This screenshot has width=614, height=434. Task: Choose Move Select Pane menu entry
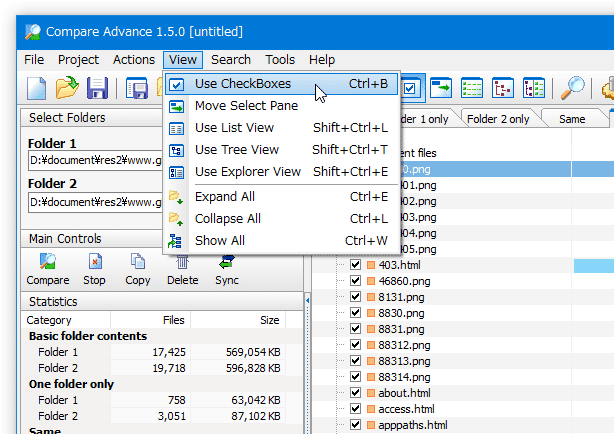pos(281,106)
